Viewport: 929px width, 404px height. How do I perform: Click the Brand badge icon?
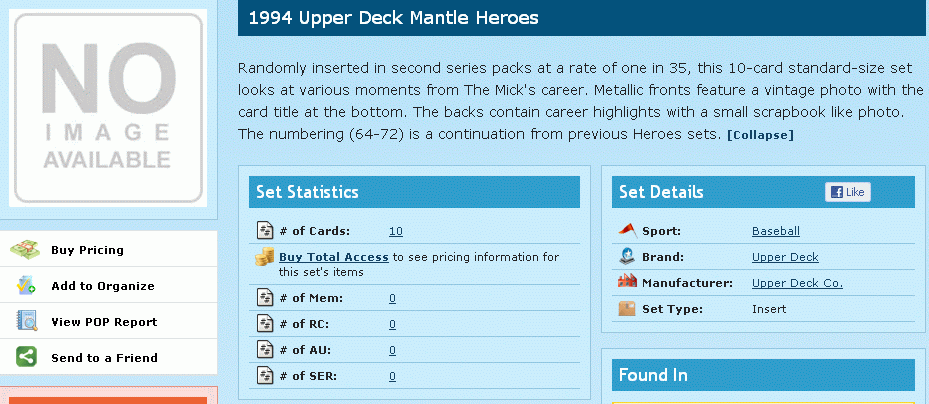pos(627,256)
